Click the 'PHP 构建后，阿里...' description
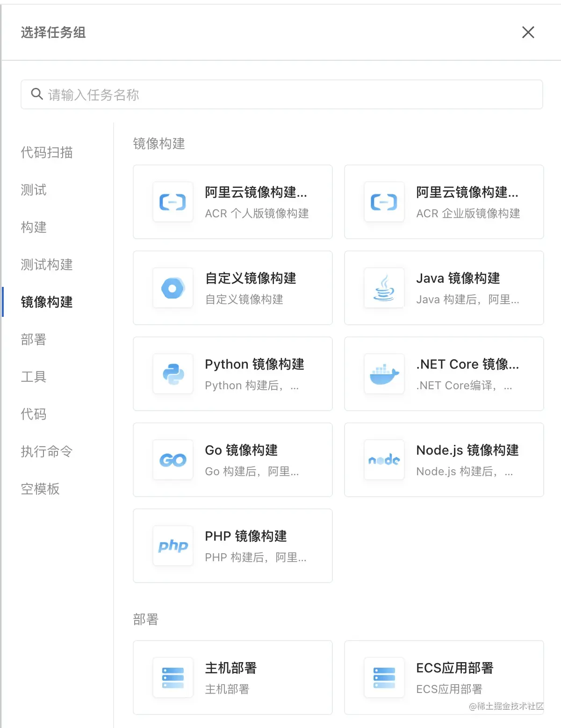Screen dimensions: 561x728 tap(256, 557)
